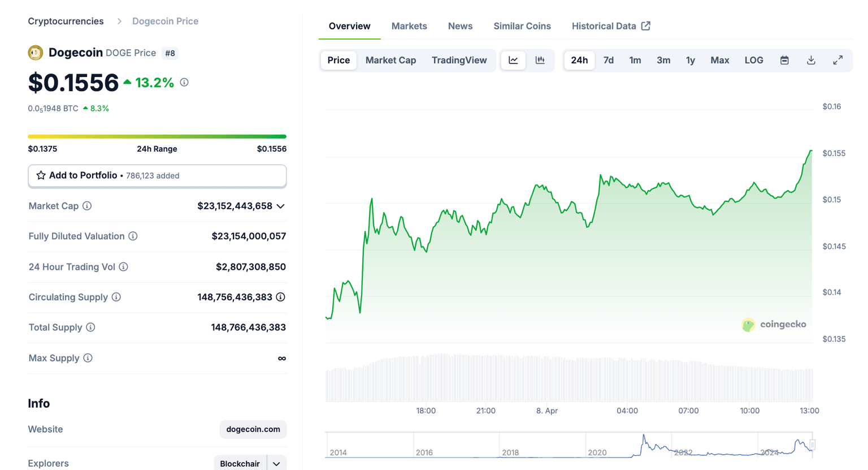Switch to the candlestick chart icon
Screen dimensions: 868x470
coord(541,60)
